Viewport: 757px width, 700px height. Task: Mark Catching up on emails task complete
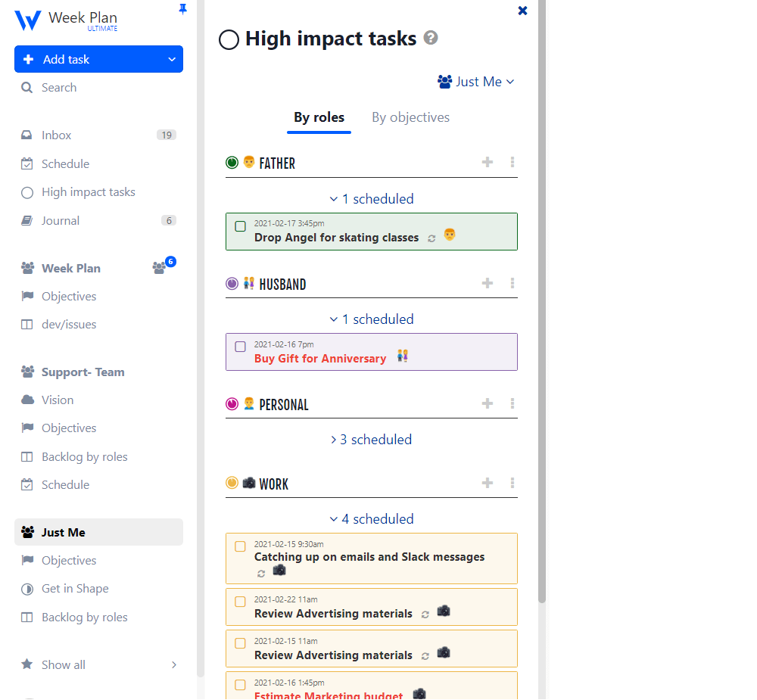pyautogui.click(x=240, y=546)
